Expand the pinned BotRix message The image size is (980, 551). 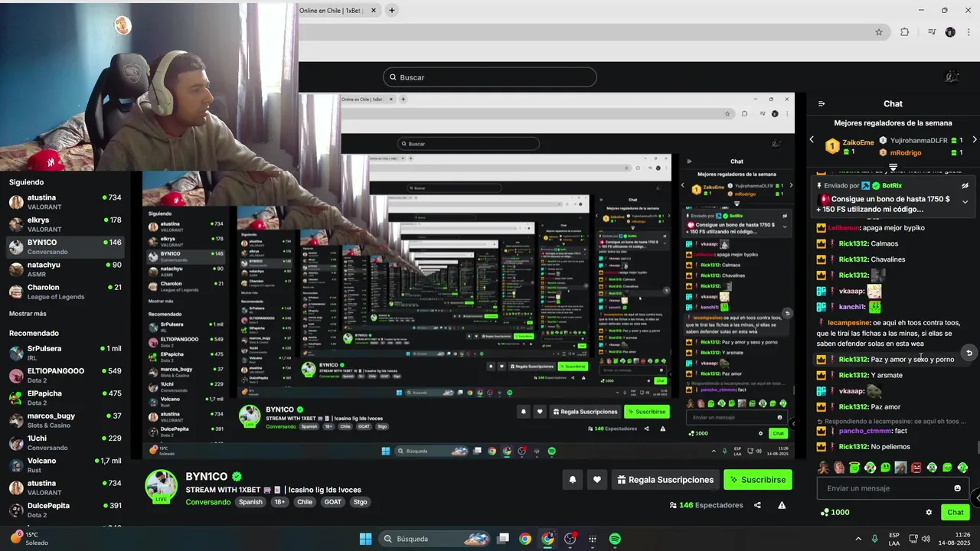pyautogui.click(x=965, y=202)
